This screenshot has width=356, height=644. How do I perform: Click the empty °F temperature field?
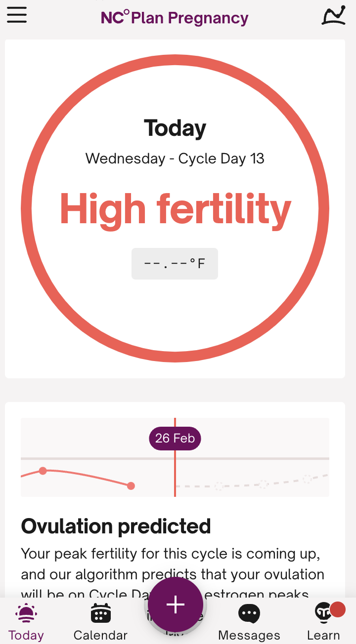tap(175, 264)
